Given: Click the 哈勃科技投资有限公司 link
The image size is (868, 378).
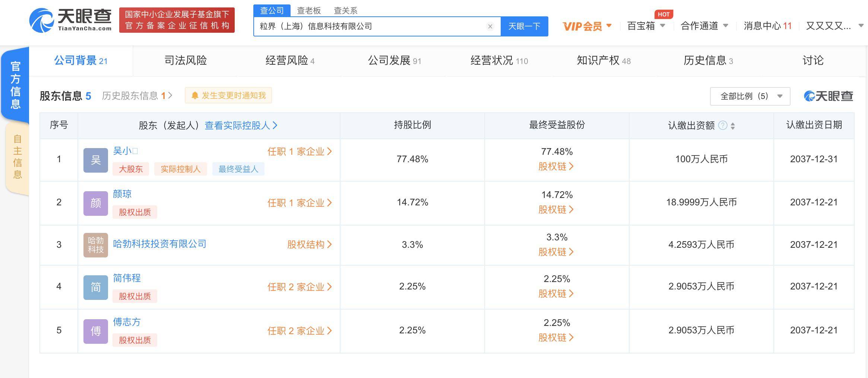Looking at the screenshot, I should point(159,244).
